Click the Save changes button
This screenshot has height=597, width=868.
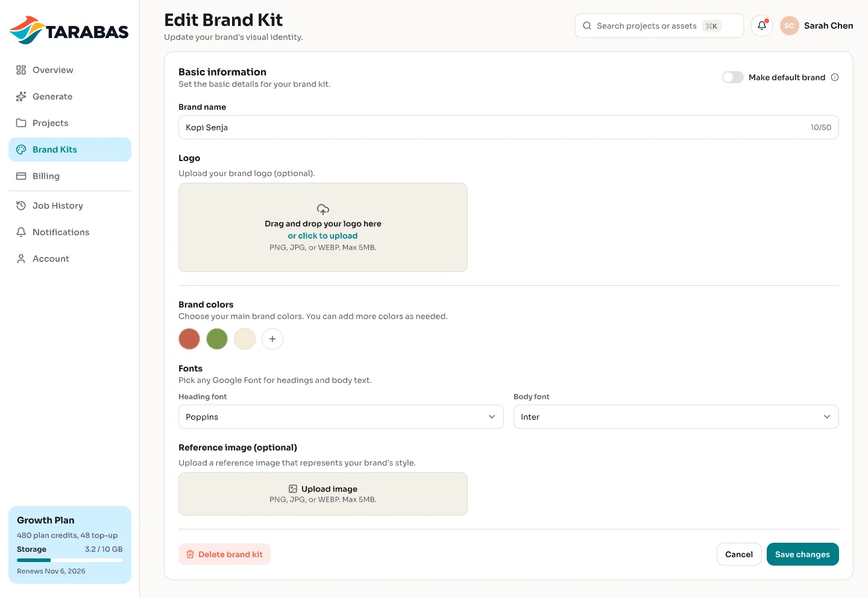point(803,554)
